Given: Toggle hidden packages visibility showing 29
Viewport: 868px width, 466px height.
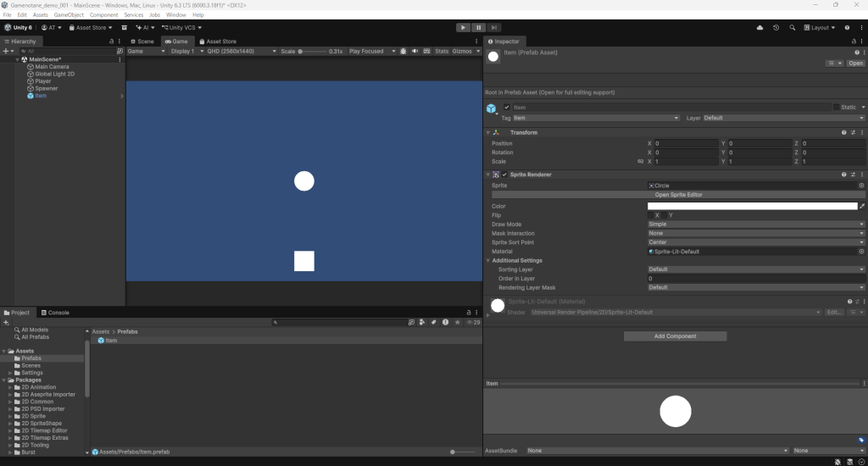Looking at the screenshot, I should point(473,322).
